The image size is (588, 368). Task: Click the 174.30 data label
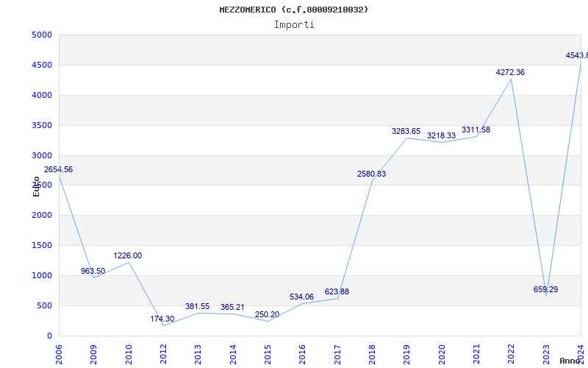[162, 319]
